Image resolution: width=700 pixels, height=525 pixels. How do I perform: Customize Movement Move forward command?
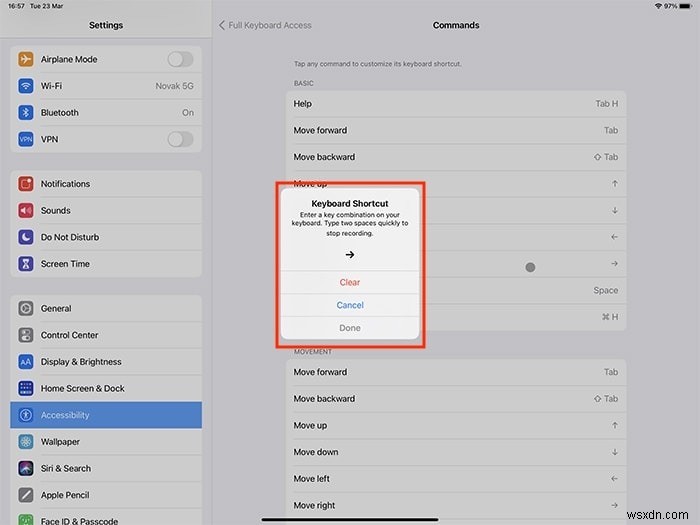(456, 372)
